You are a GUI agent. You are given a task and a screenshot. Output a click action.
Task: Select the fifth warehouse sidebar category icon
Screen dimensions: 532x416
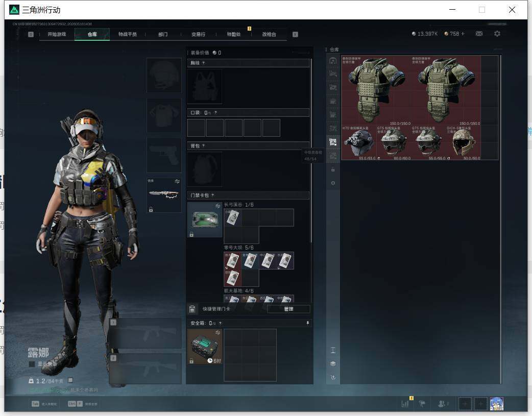[333, 115]
